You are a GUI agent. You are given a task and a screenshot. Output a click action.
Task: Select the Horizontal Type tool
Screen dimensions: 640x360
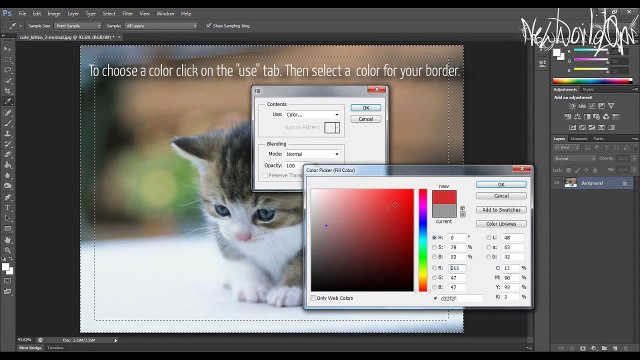click(x=8, y=208)
